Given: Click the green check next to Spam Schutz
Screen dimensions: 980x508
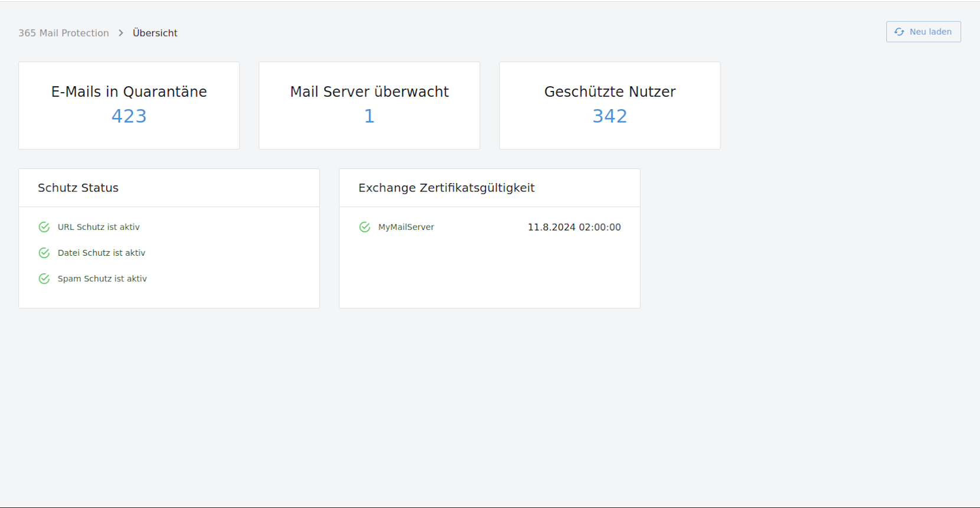Looking at the screenshot, I should point(44,279).
